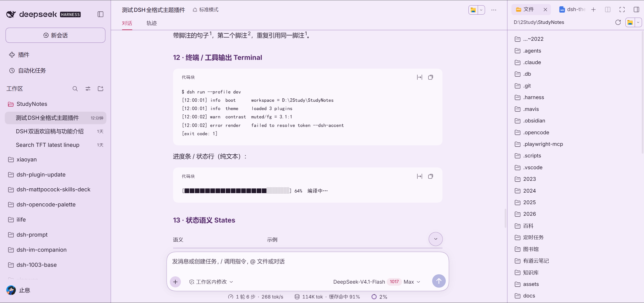Add a new tab in right panel

pyautogui.click(x=593, y=10)
